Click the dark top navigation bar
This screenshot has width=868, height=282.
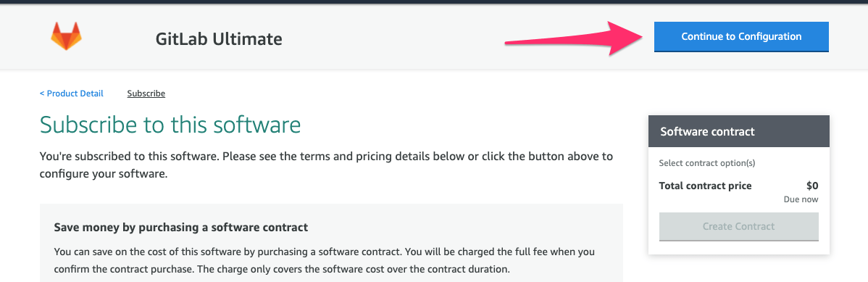point(434,1)
